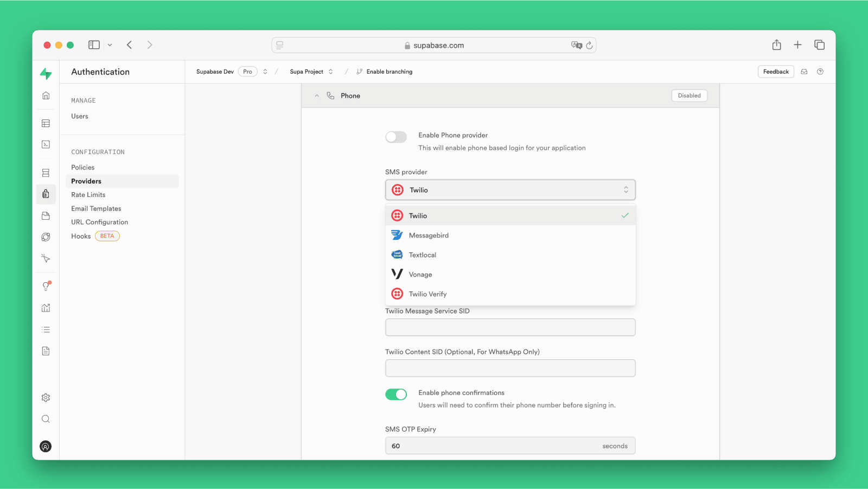The height and width of the screenshot is (489, 868).
Task: Click the search icon in sidebar
Action: click(46, 419)
